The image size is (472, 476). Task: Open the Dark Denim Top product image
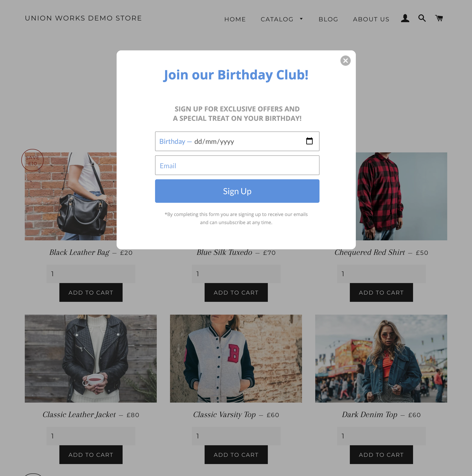381,358
